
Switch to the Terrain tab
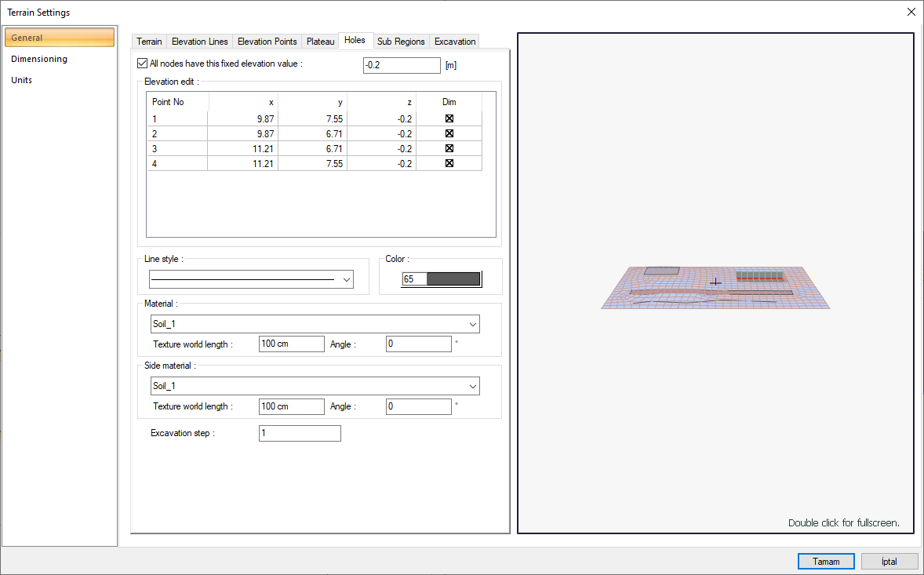pos(149,42)
